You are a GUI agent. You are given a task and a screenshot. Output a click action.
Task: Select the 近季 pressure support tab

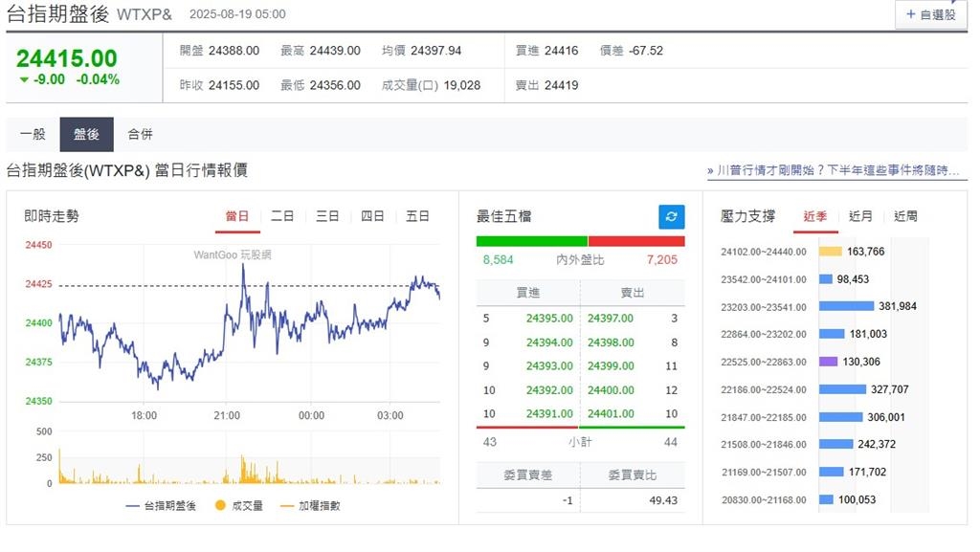coord(815,216)
